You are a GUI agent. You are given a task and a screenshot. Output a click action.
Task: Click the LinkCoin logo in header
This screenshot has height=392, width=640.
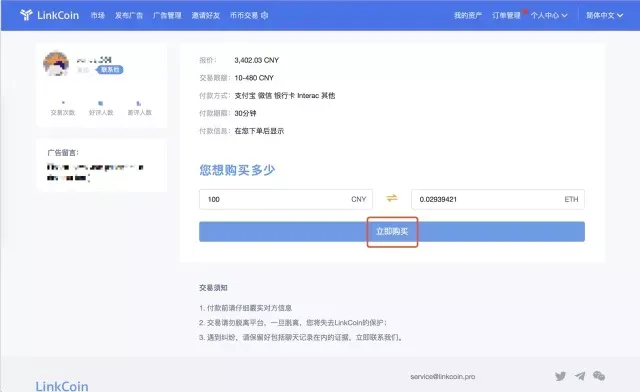[x=49, y=15]
